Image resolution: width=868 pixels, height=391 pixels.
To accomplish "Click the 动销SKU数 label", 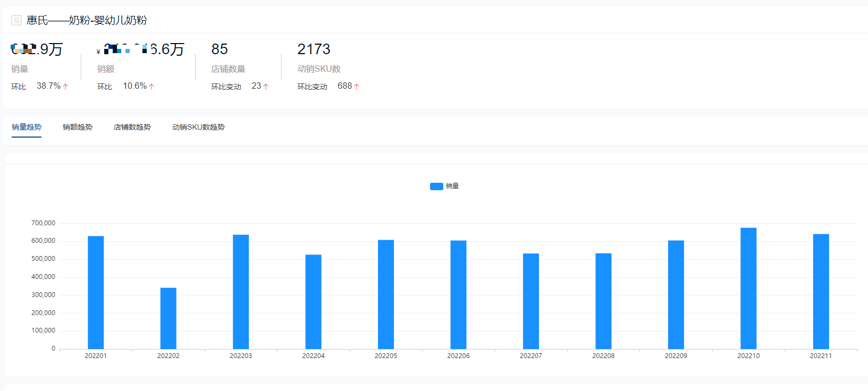I will click(319, 69).
